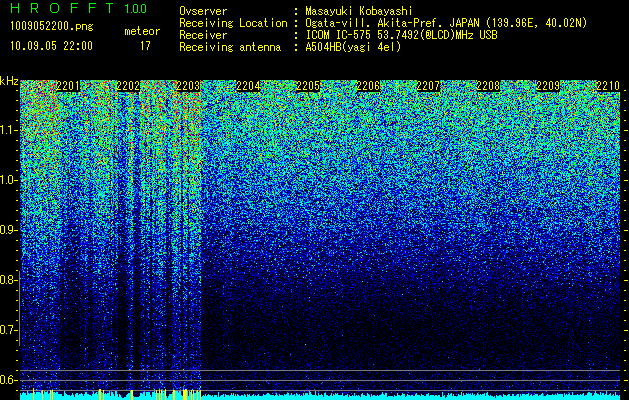Click observer name Masayuki Kobayashi

(359, 11)
